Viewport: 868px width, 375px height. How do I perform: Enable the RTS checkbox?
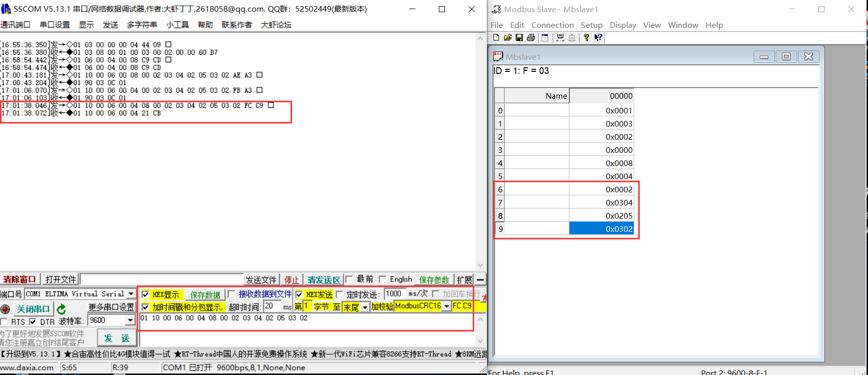point(4,322)
